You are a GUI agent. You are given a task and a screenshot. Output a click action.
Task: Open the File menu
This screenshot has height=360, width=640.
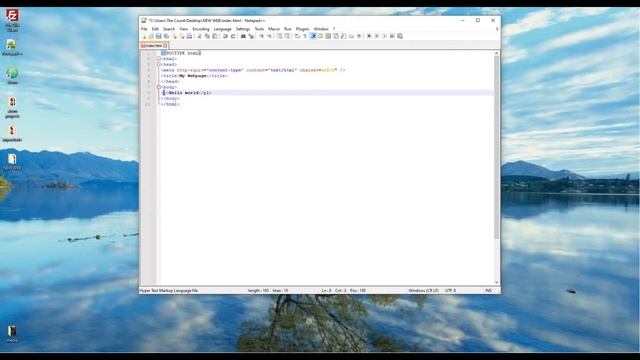(144, 29)
